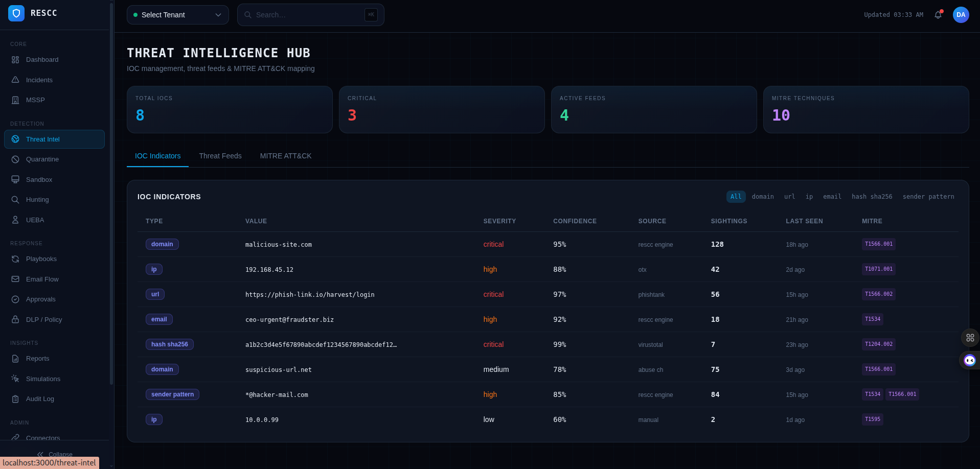Expand the Connectors section under Admin
Screen dimensions: 980x469
pyautogui.click(x=43, y=438)
